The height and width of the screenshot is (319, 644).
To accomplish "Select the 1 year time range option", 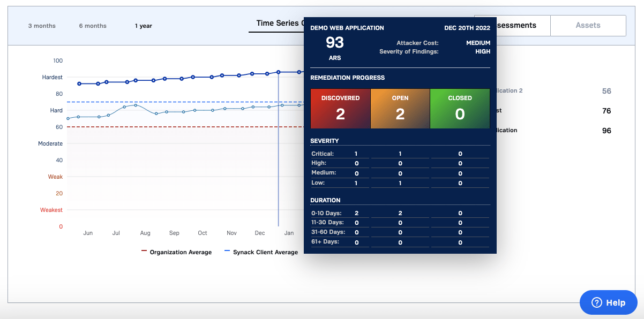I will [x=143, y=25].
